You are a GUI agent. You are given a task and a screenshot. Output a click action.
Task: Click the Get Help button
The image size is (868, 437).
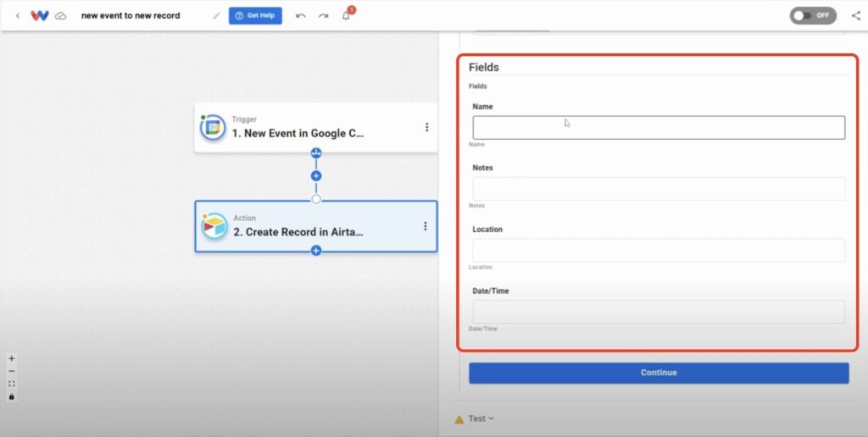255,15
